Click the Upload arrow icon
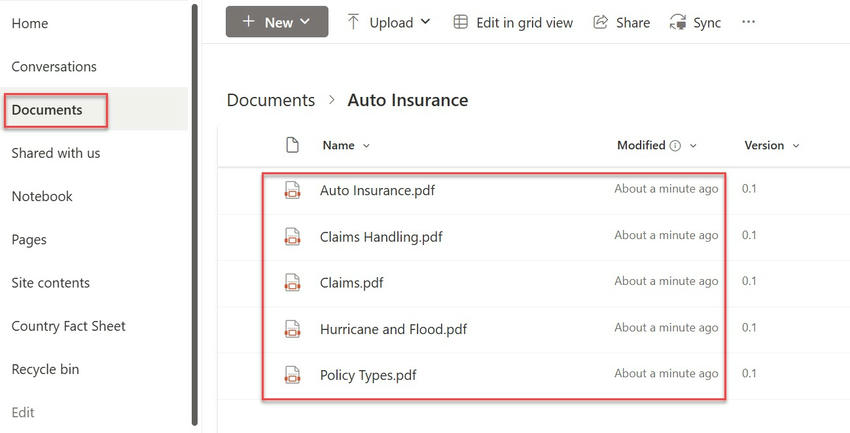This screenshot has width=850, height=433. click(x=353, y=22)
